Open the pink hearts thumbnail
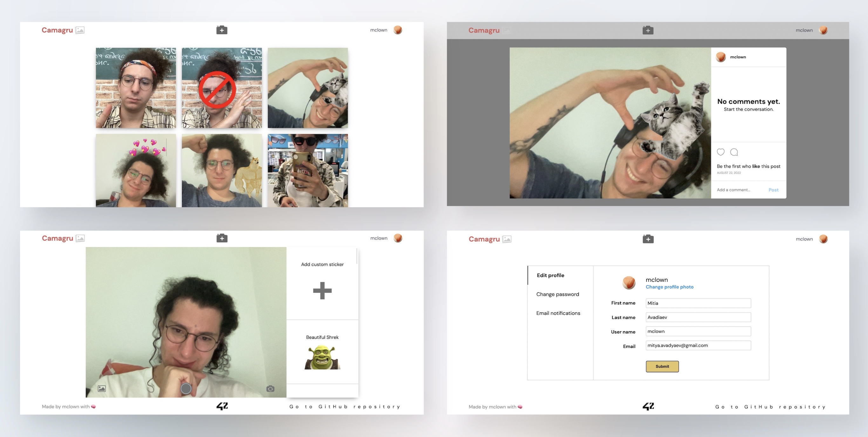The image size is (868, 437). click(135, 170)
